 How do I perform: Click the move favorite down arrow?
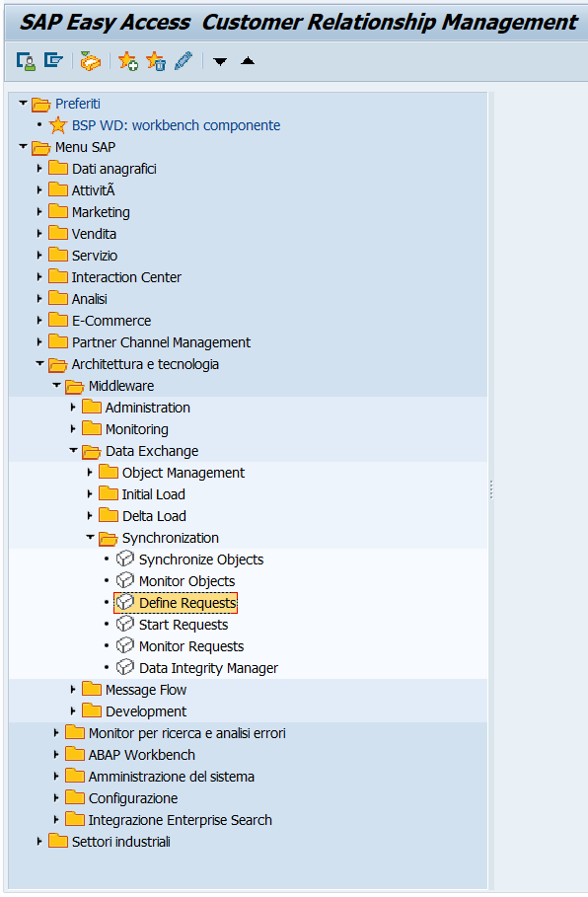(220, 61)
